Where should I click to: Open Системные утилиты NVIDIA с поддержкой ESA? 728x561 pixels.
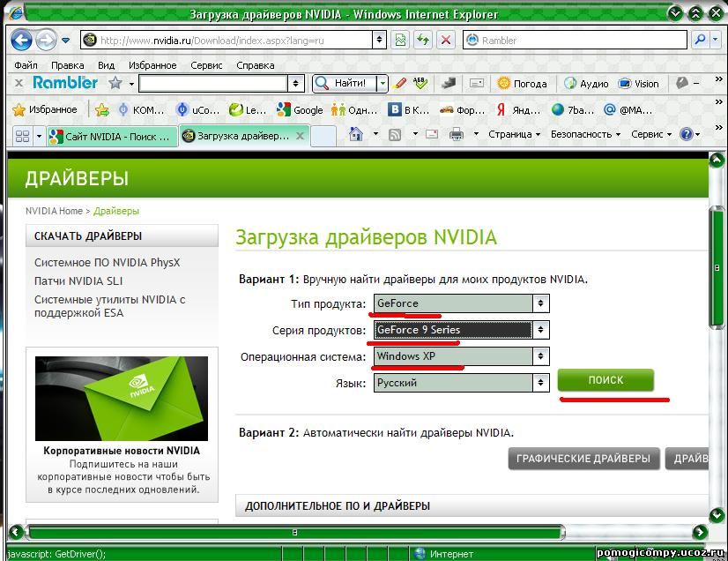click(x=109, y=306)
